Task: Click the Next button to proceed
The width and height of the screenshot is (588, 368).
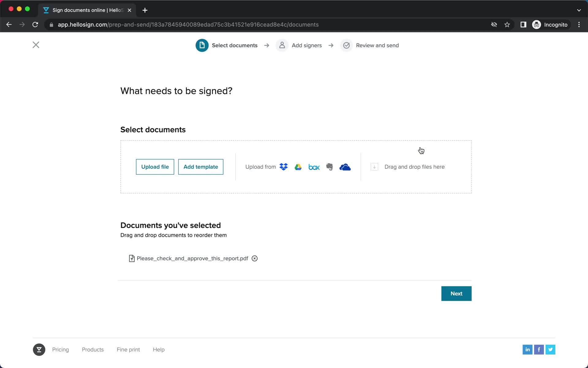Action: point(456,293)
